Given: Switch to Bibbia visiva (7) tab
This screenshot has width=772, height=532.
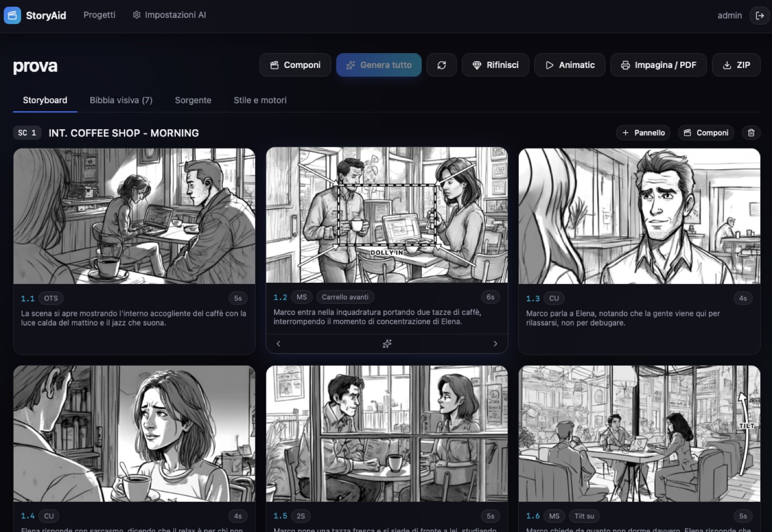Looking at the screenshot, I should [x=121, y=100].
